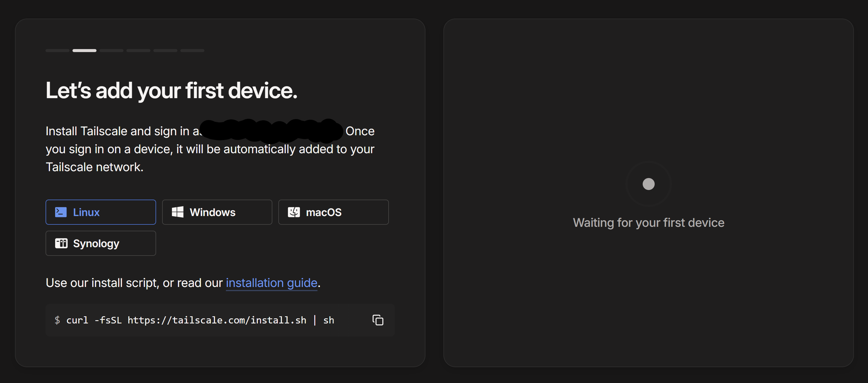Click the copy install command icon
The height and width of the screenshot is (383, 868).
(x=378, y=320)
